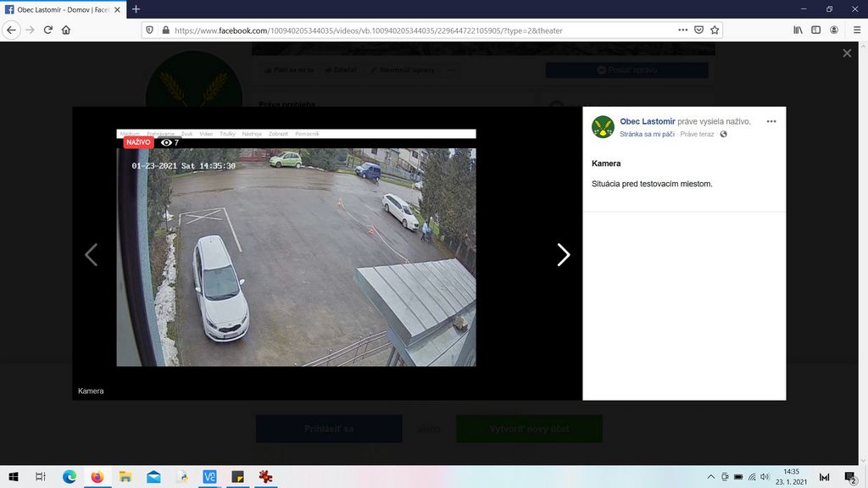Show post audience via globe icon
The width and height of the screenshot is (868, 488).
724,134
